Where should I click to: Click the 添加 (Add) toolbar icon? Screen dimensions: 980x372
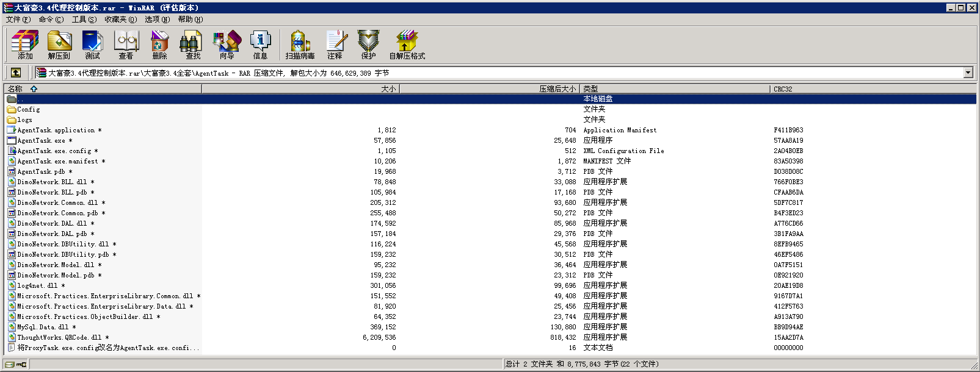pyautogui.click(x=25, y=45)
